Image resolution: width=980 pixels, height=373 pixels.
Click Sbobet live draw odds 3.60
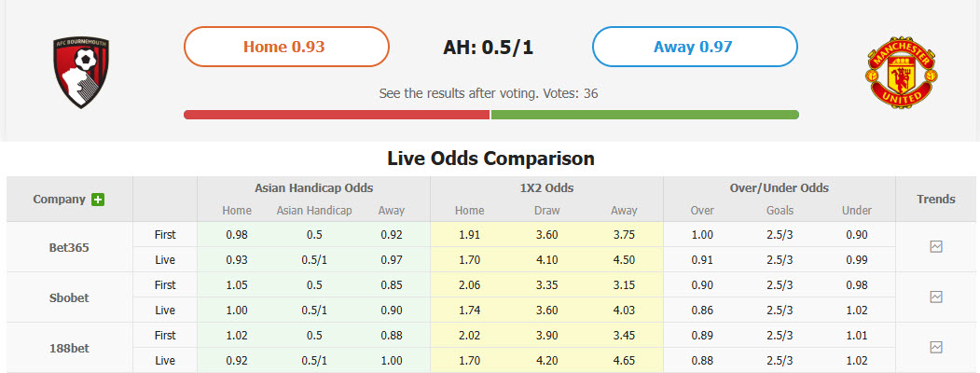(546, 310)
